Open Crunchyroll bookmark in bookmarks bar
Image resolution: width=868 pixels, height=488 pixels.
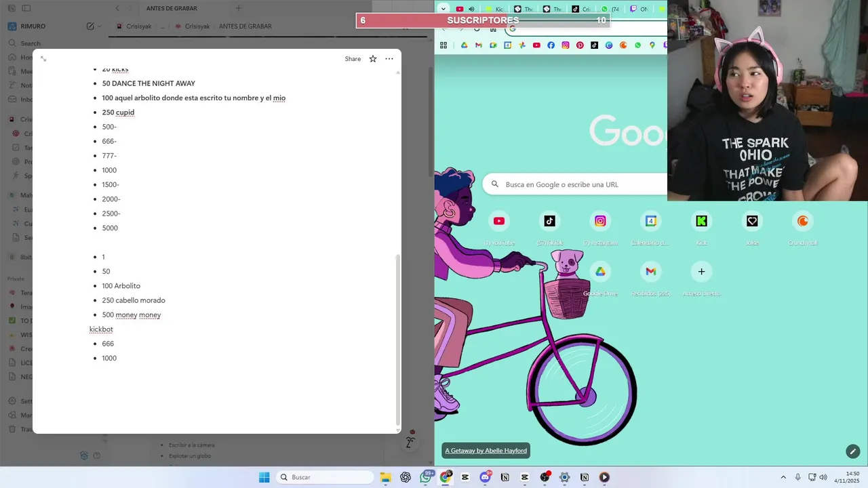click(x=623, y=45)
